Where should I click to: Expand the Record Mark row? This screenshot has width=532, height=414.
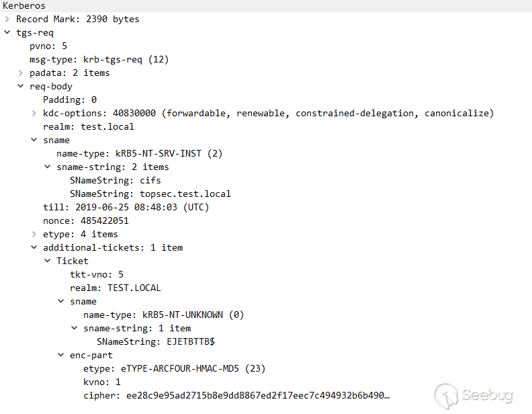(7, 19)
